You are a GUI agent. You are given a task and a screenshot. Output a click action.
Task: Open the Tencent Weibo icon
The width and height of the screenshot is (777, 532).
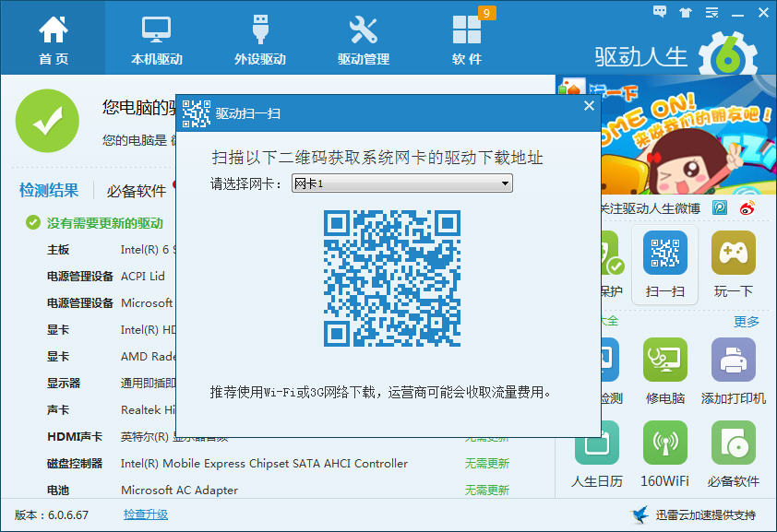coord(720,207)
